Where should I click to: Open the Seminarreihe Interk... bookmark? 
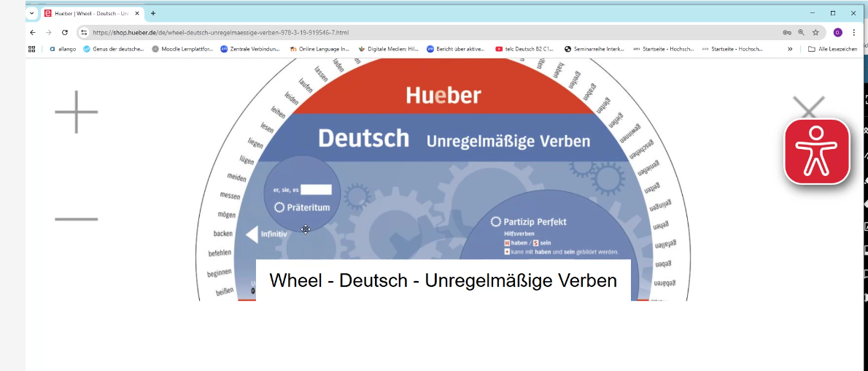[594, 49]
